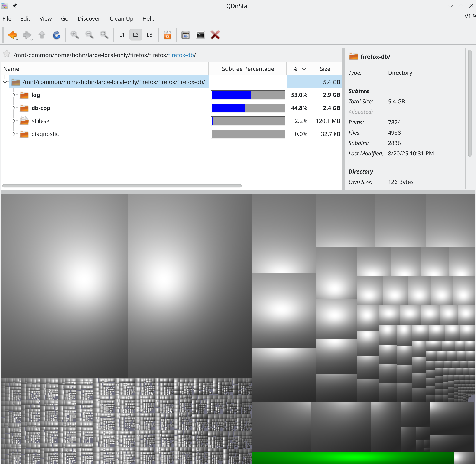The image size is (476, 464).
Task: Sort by the Size column header
Action: click(x=325, y=69)
